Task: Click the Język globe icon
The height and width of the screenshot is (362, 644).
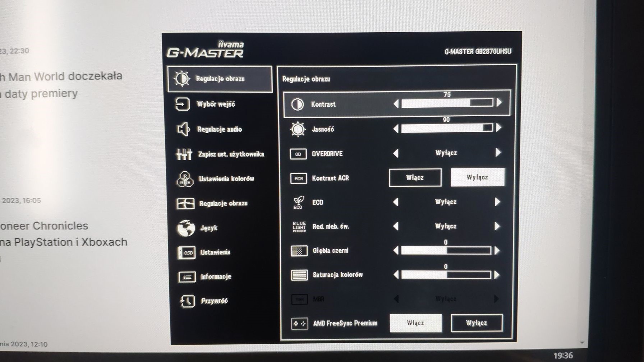Action: 186,228
